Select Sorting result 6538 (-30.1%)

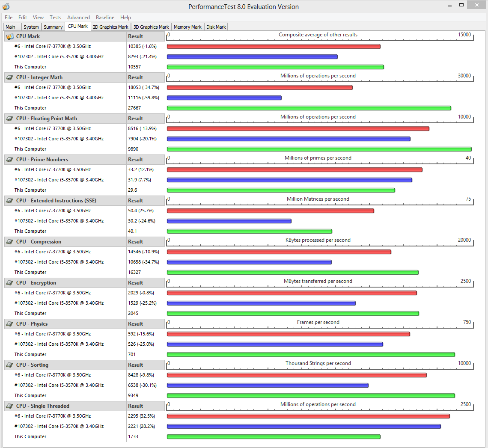click(x=142, y=385)
